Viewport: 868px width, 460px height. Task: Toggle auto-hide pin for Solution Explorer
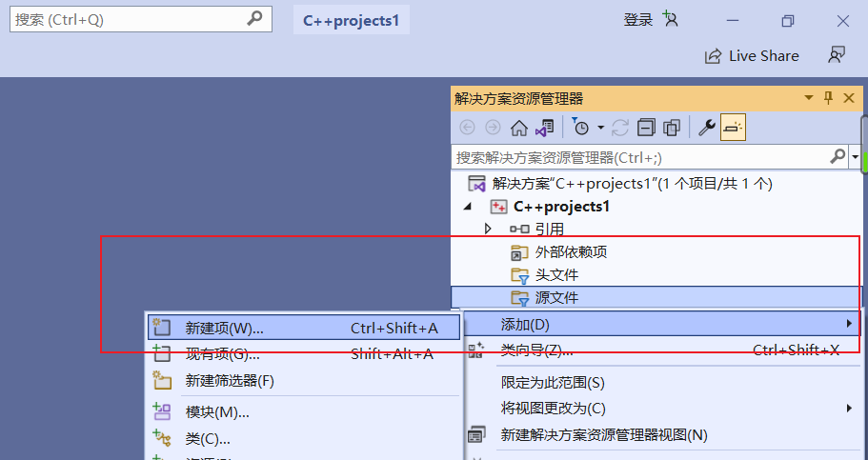828,98
